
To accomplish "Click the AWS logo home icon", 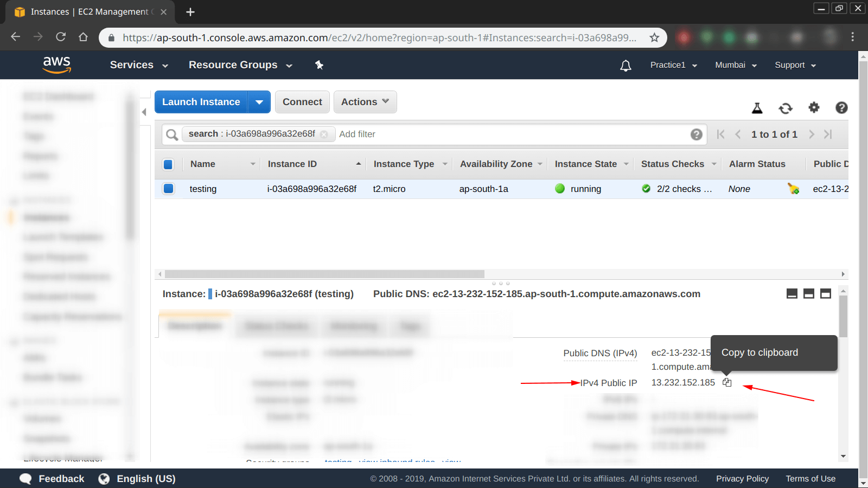I will pos(57,65).
